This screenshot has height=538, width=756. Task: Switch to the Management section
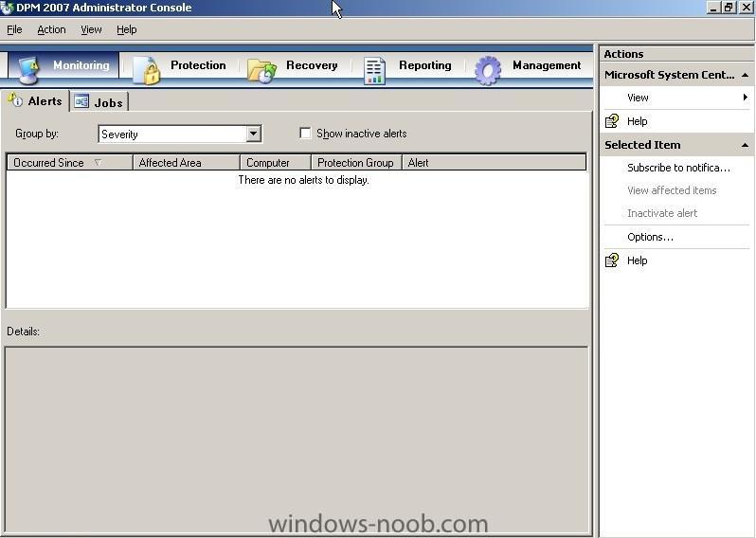(x=547, y=65)
